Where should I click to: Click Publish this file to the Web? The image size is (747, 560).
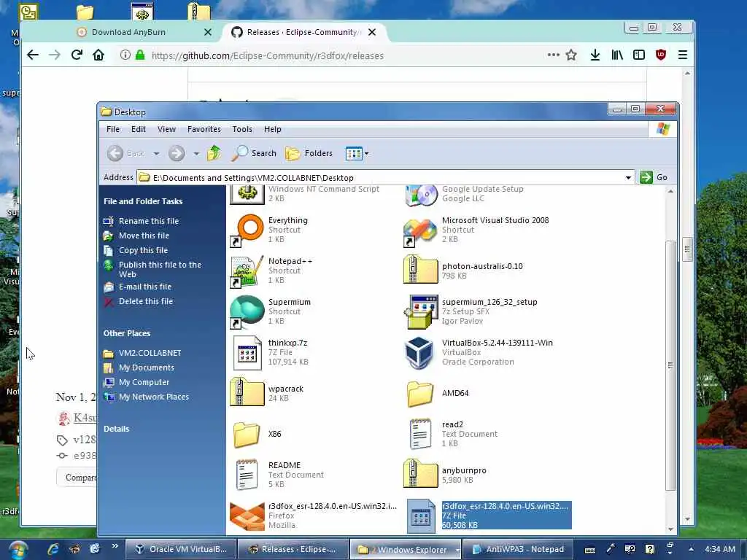click(160, 270)
